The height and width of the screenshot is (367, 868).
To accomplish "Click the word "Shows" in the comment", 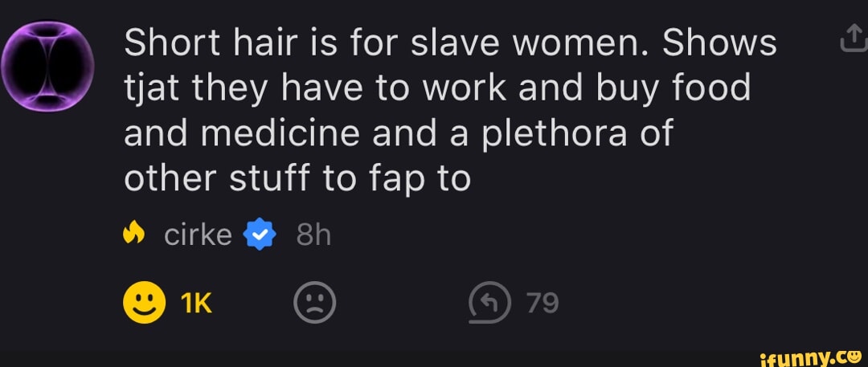I will (719, 44).
